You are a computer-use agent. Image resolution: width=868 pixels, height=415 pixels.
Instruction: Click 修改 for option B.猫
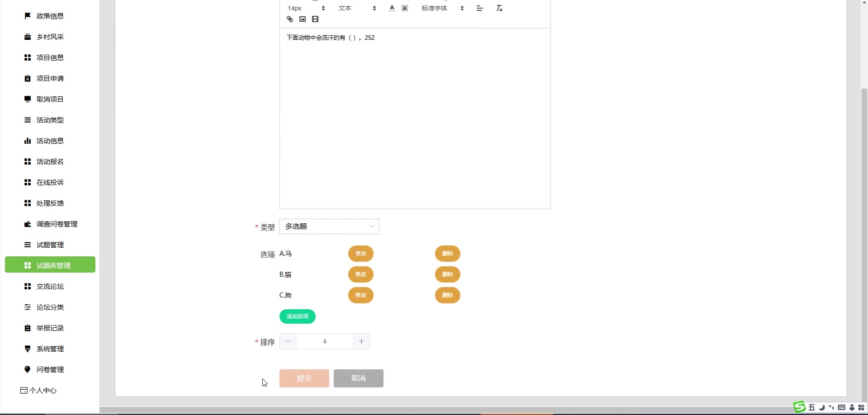click(361, 274)
